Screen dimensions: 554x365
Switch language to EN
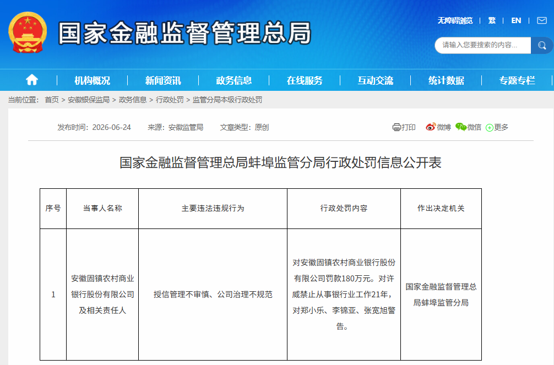(x=516, y=20)
